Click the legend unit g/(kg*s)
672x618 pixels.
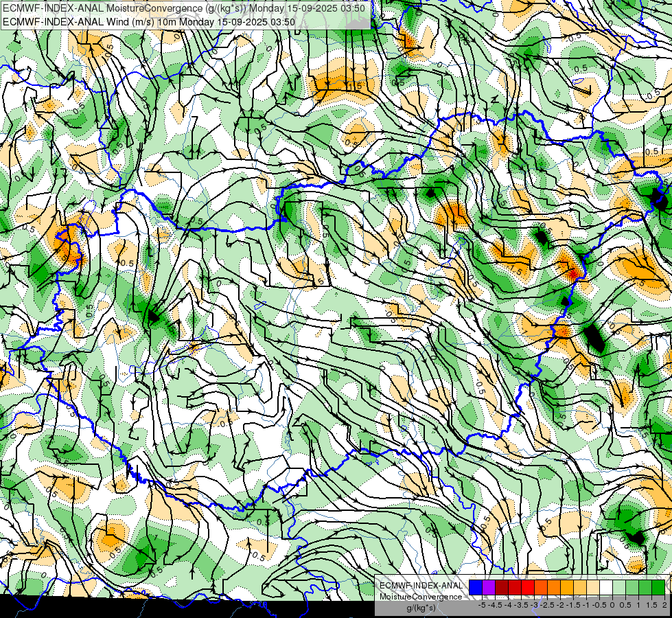pyautogui.click(x=421, y=608)
